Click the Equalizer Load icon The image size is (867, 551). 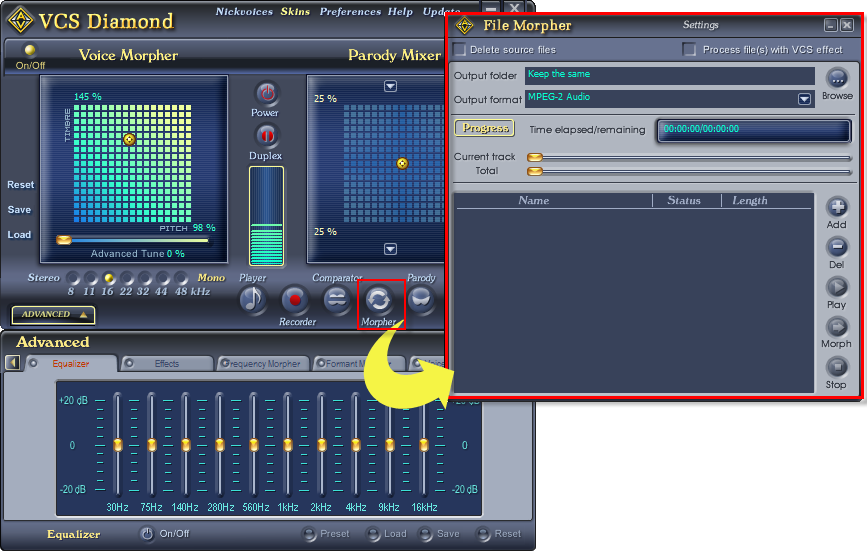click(x=373, y=534)
